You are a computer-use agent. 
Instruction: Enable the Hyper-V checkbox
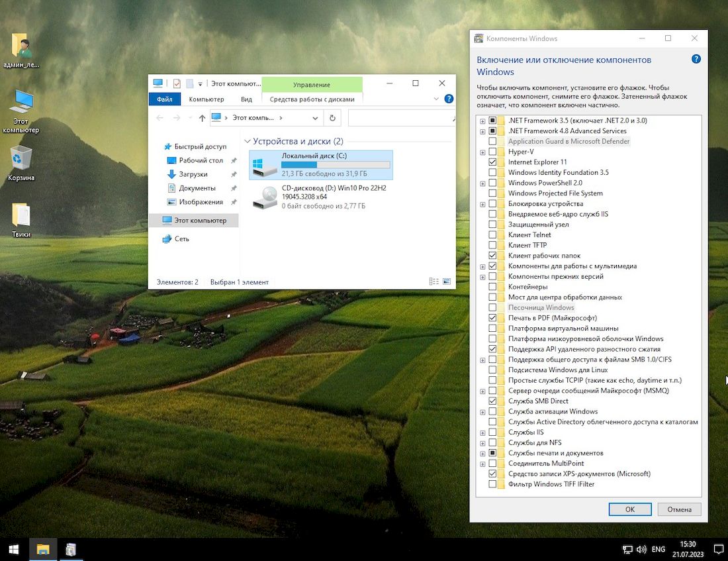tap(492, 152)
